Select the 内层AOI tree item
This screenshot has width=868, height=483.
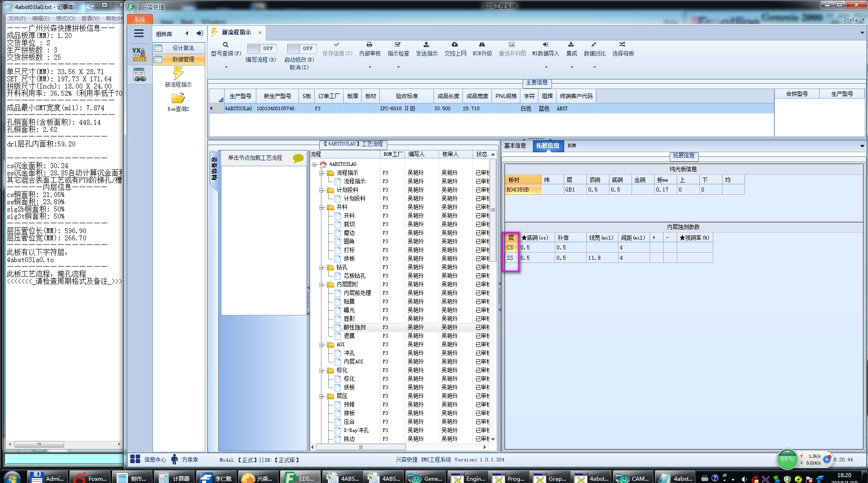[354, 362]
